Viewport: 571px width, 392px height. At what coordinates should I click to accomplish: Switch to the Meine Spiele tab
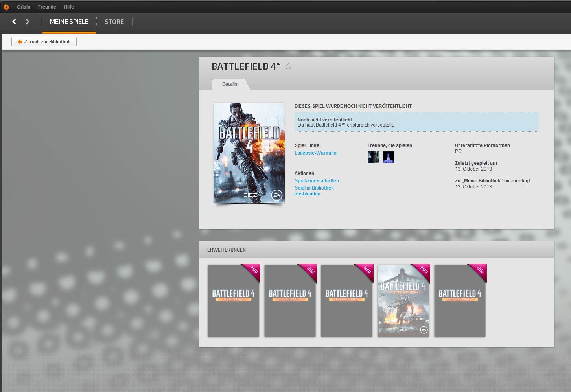pyautogui.click(x=69, y=22)
